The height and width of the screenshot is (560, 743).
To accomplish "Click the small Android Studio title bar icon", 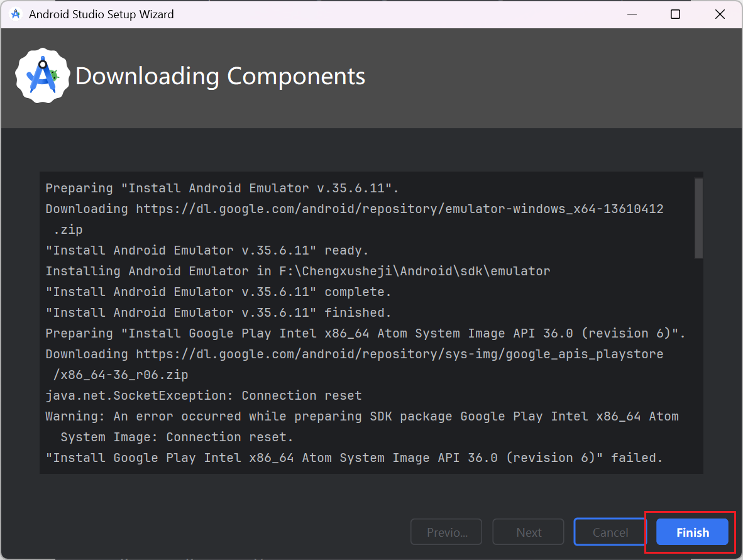I will pyautogui.click(x=16, y=14).
